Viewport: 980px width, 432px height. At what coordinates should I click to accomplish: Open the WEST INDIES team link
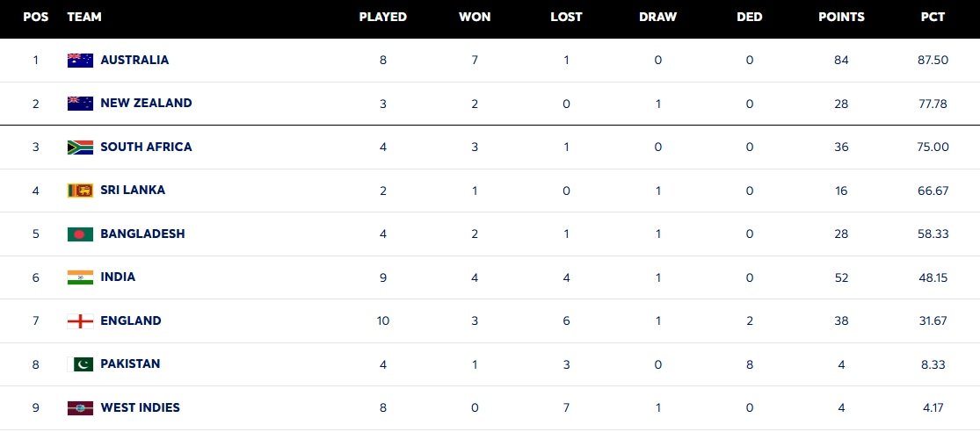(x=140, y=407)
